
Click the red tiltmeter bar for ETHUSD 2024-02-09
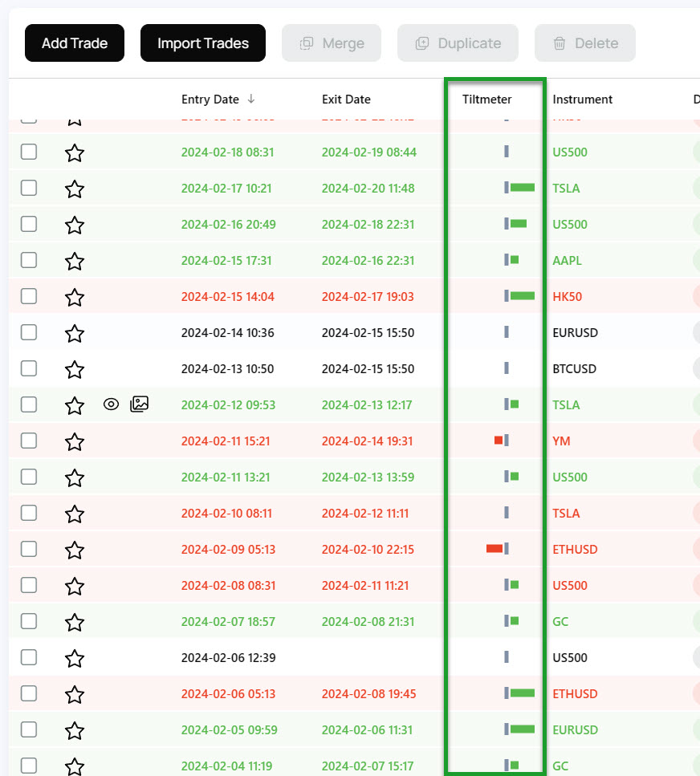pos(494,549)
